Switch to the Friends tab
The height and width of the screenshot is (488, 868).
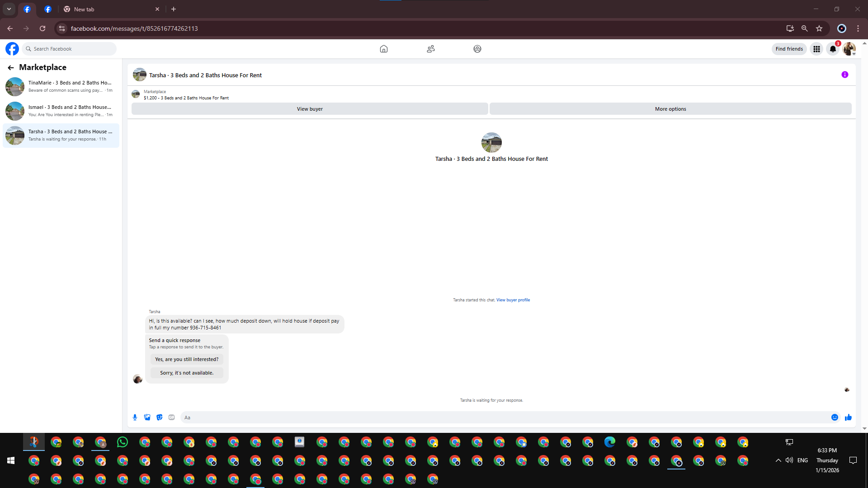click(431, 49)
